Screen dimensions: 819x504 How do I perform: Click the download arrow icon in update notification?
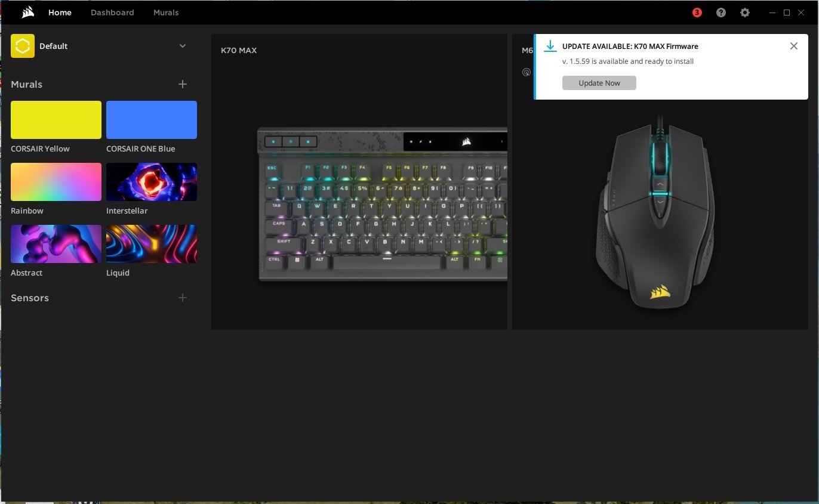tap(550, 47)
